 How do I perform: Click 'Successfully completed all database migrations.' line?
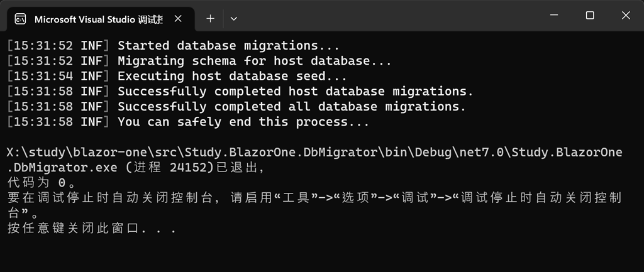pyautogui.click(x=292, y=107)
